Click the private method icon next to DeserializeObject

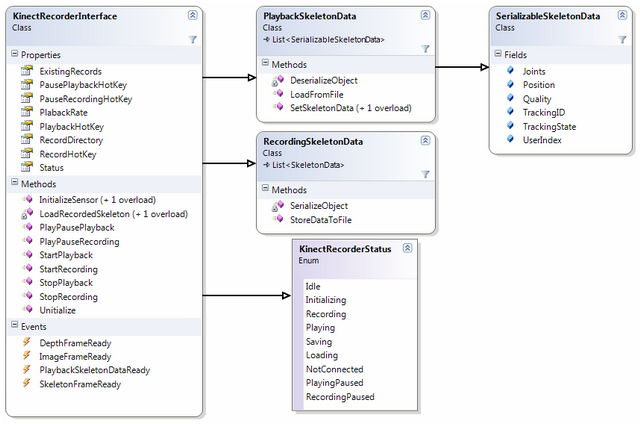[x=278, y=81]
